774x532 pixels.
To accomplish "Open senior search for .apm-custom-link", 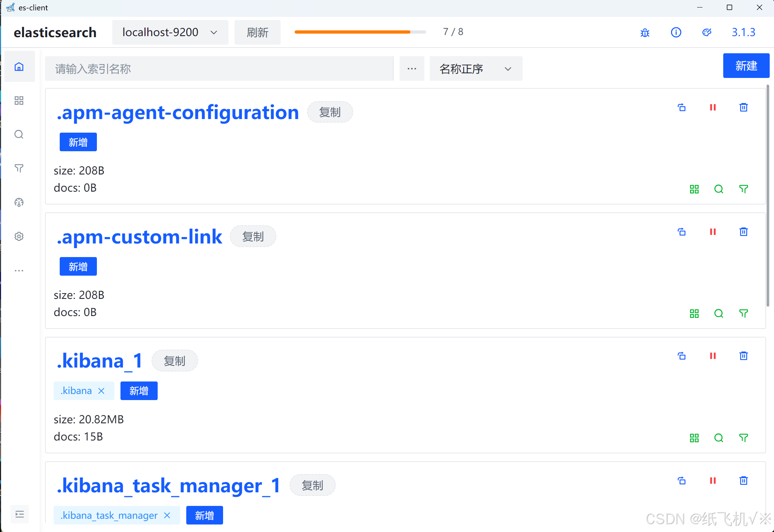I will click(x=744, y=314).
